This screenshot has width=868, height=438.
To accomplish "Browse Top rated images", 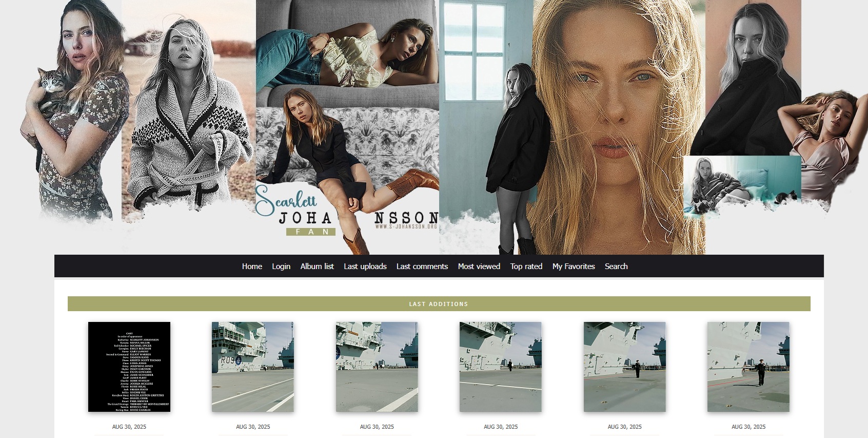I will [526, 266].
